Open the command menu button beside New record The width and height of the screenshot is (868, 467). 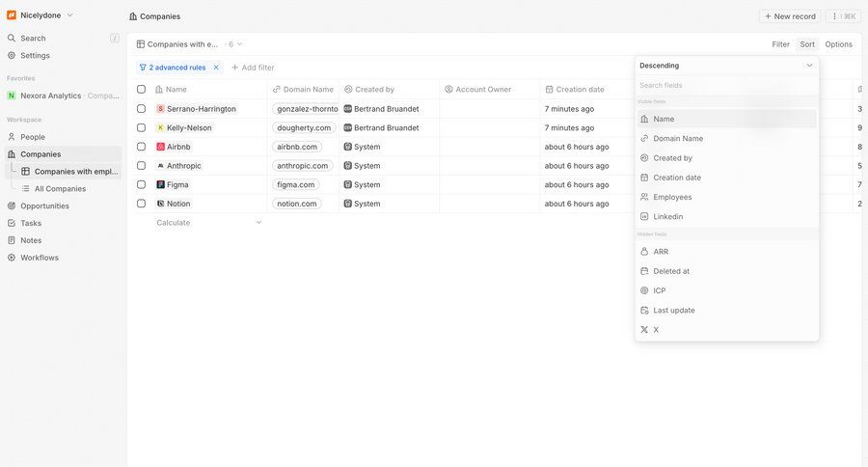844,16
